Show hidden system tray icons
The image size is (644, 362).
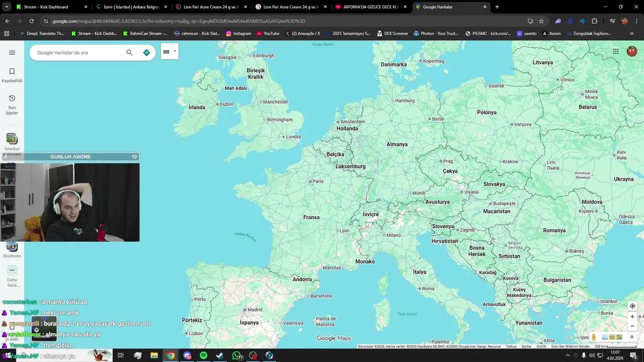coord(568,355)
